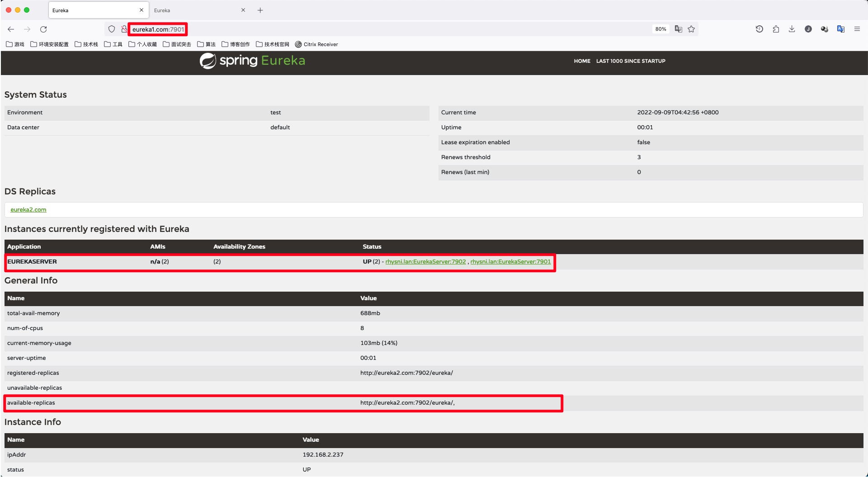Select the unavailable-replicas row label
Screen dimensions: 868x477
pos(34,388)
